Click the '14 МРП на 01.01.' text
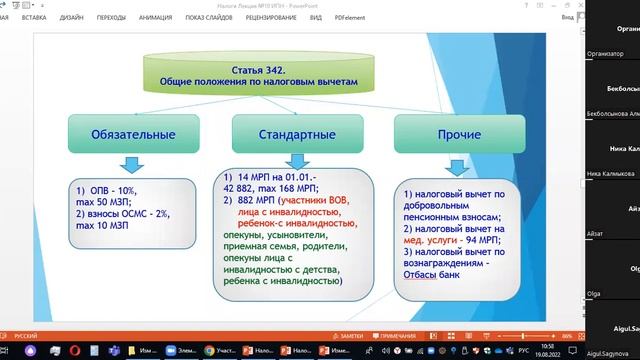This screenshot has width=640, height=360. coord(270,177)
